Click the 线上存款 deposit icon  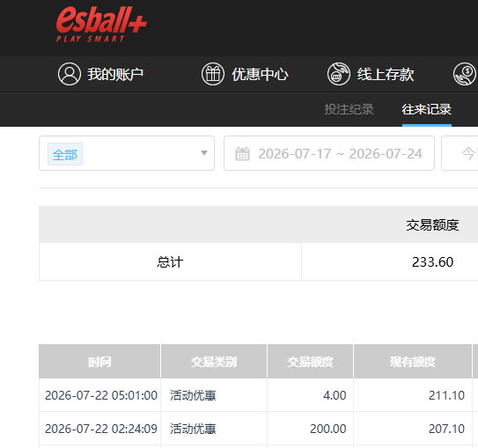tap(339, 74)
